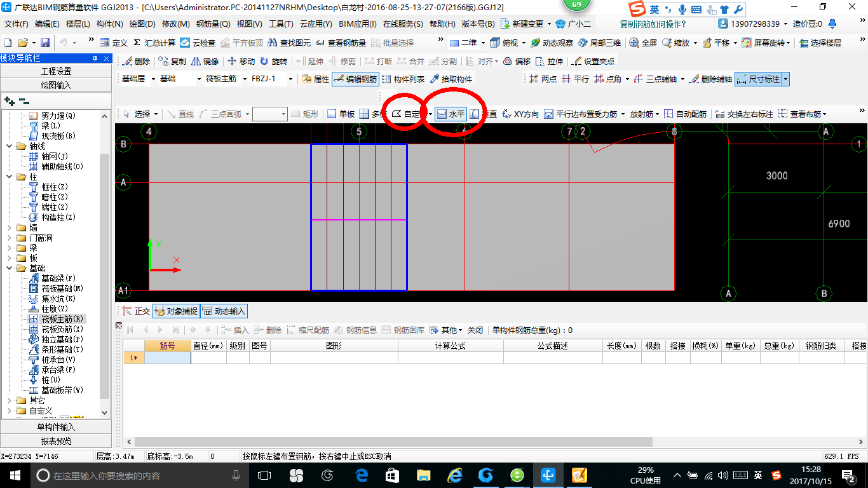868x488 pixels.
Task: Click the navigation tree vertical scrollbar
Action: pyautogui.click(x=105, y=275)
